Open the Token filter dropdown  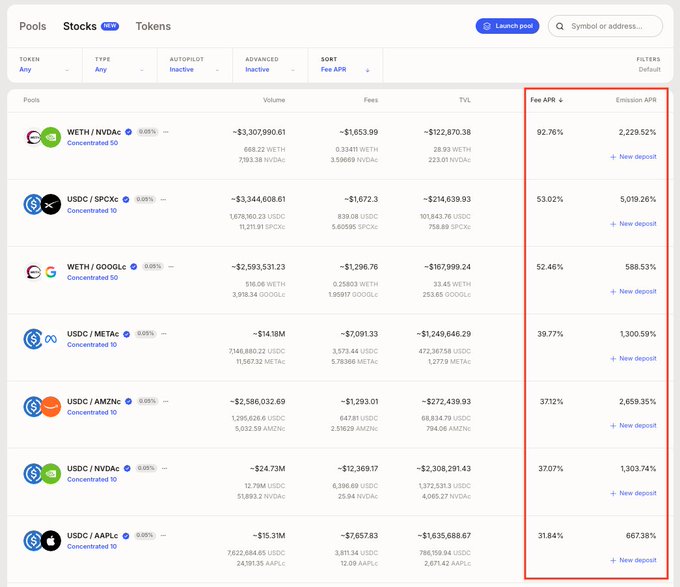44,65
